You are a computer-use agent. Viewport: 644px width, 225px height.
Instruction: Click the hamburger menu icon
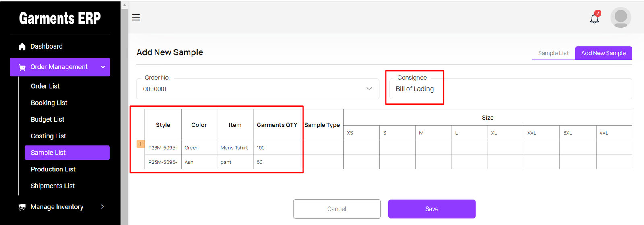coord(136,17)
